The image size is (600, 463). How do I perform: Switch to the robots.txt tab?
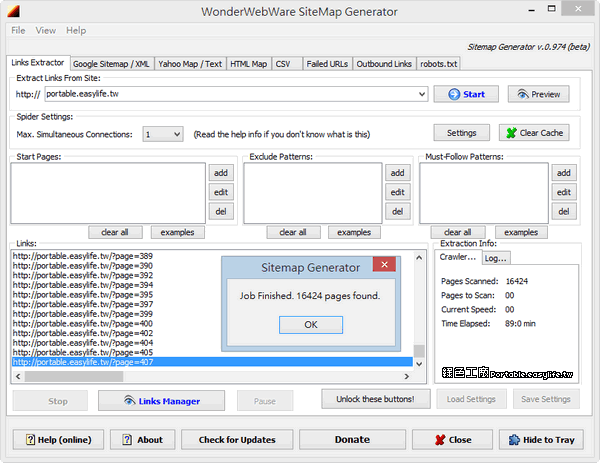tap(439, 64)
